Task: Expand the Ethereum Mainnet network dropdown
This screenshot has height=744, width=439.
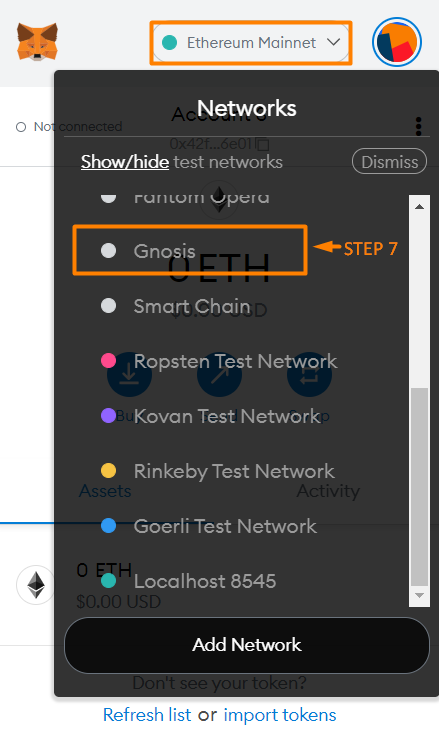Action: 251,43
